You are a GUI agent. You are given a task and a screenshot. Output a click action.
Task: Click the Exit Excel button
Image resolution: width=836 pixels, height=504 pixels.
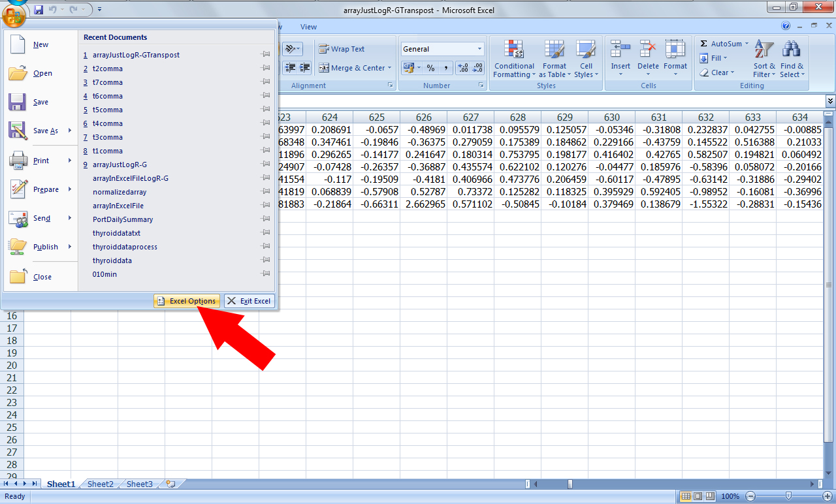click(x=249, y=301)
